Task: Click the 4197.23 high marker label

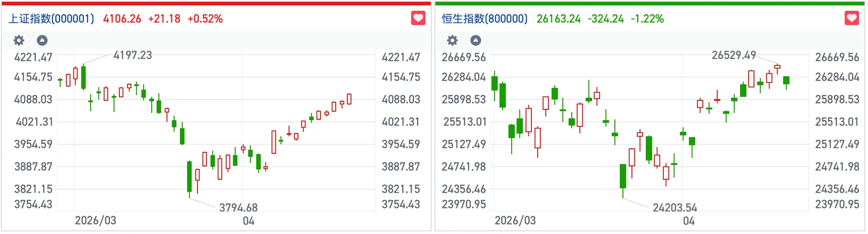Action: [132, 55]
